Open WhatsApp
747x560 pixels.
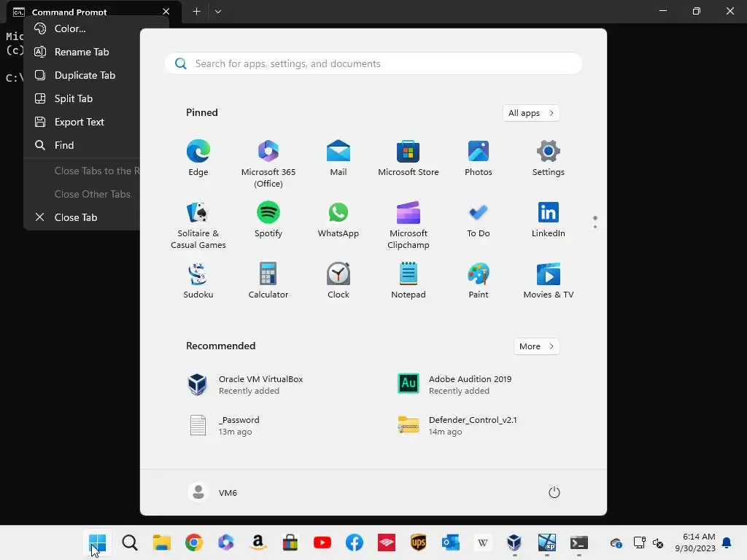click(x=338, y=219)
